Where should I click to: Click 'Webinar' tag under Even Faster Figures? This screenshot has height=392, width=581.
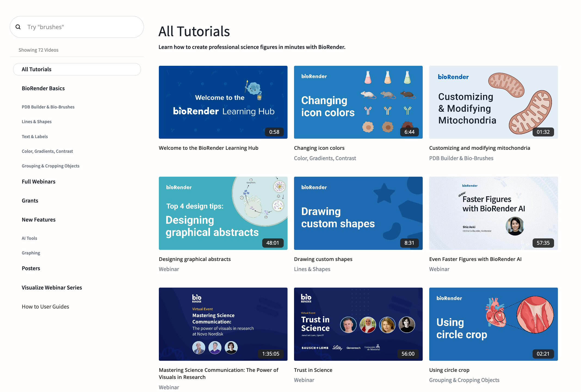click(x=439, y=269)
